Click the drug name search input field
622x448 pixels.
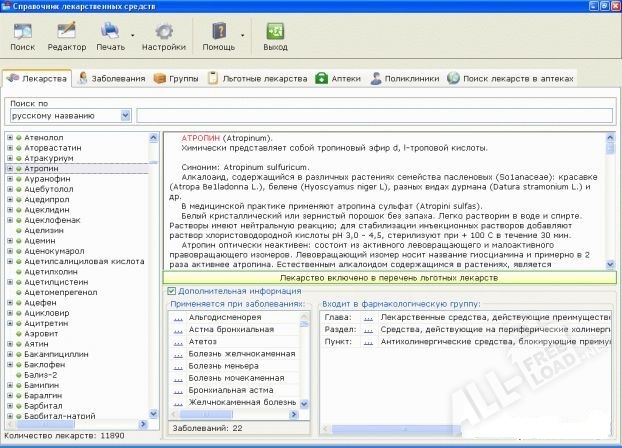[375, 115]
